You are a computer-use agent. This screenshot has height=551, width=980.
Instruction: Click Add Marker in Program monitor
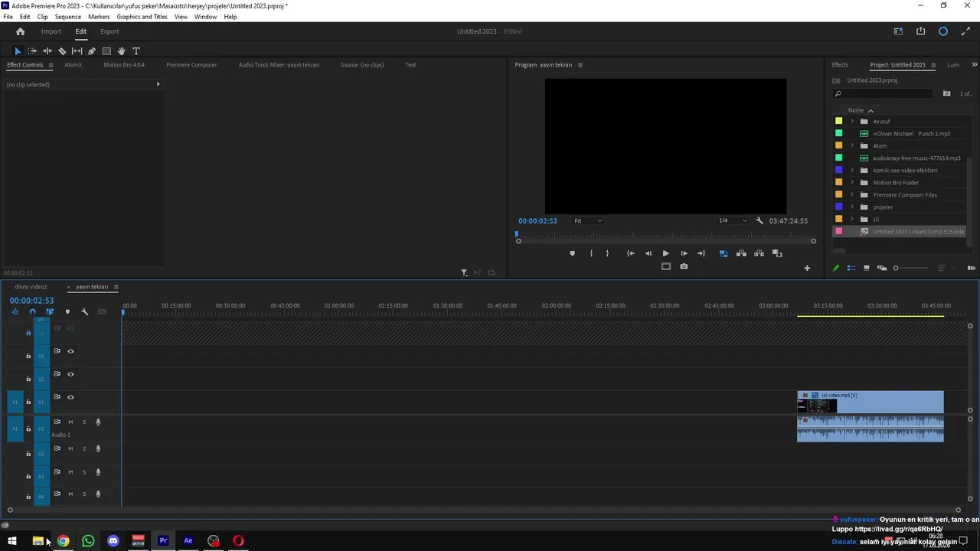click(x=572, y=253)
